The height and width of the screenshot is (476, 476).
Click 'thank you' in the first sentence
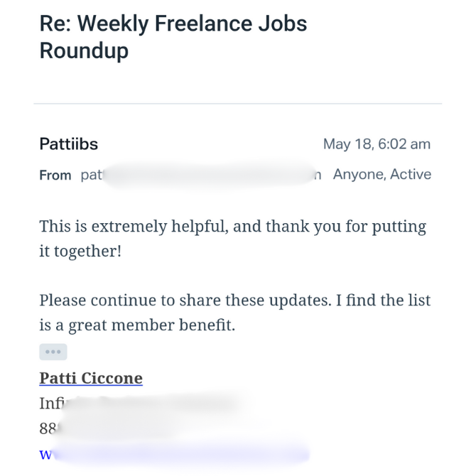[300, 227]
